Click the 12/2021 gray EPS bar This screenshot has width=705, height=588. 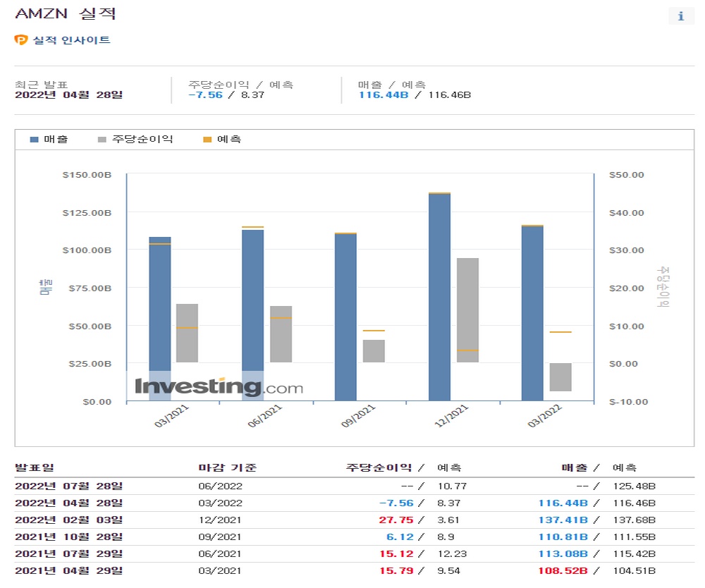pos(467,310)
